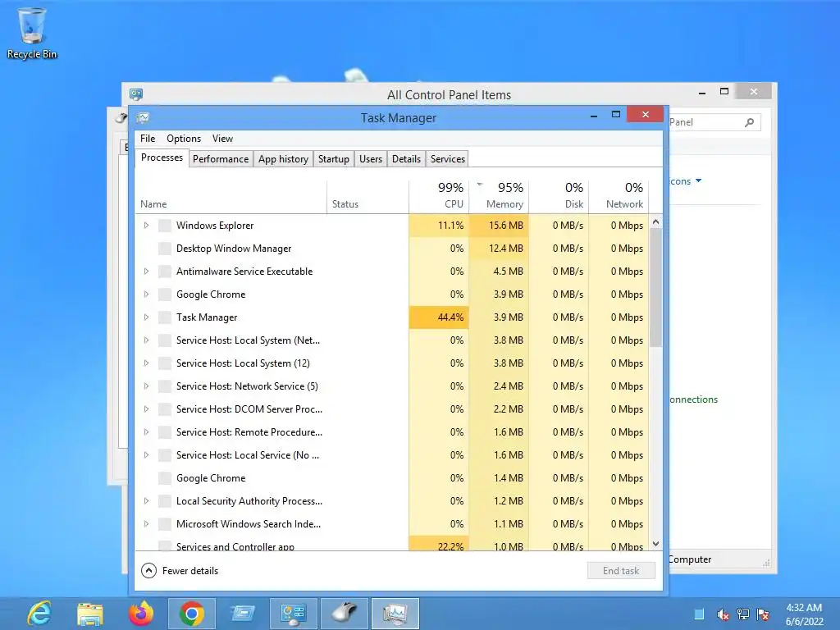
Task: Open Recycle Bin desktop icon
Action: 32,32
